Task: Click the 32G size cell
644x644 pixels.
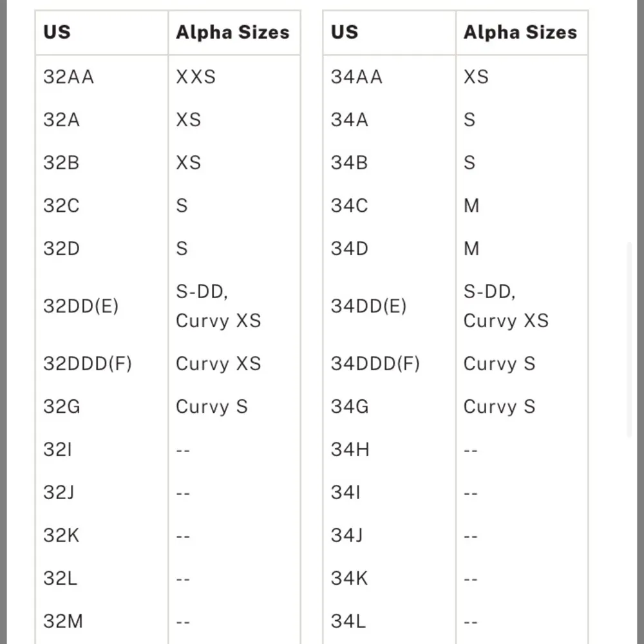Action: point(62,407)
